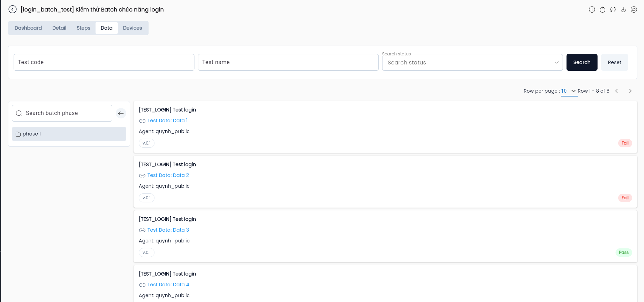The height and width of the screenshot is (302, 644).
Task: Click the Fail badge on Data 2 card
Action: (x=625, y=198)
